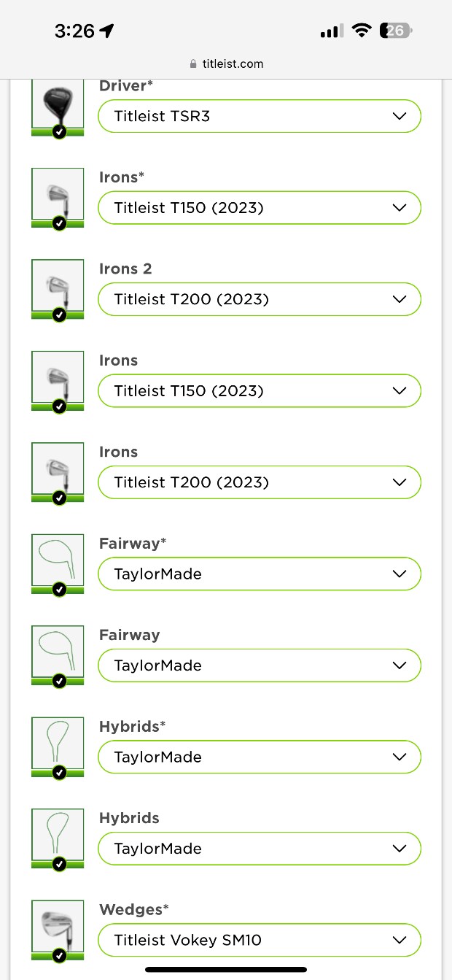Tap the home indicator bar
This screenshot has width=452, height=980.
pos(226,969)
